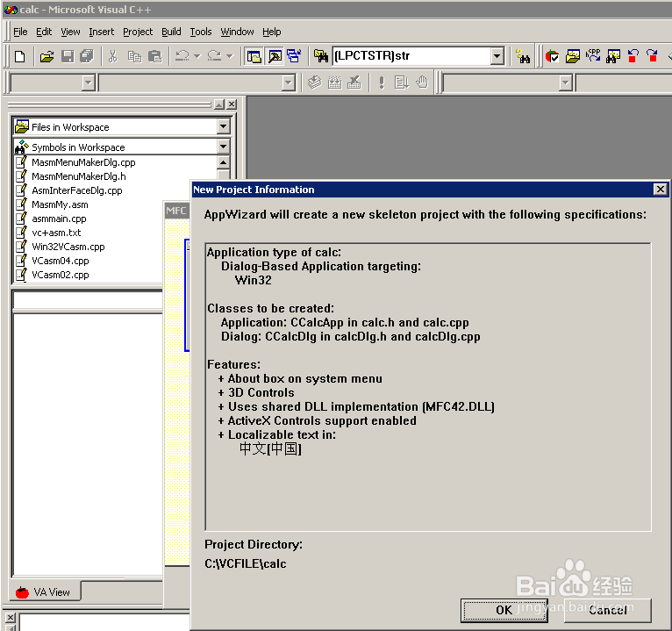
Task: Close the New Project Information dialog
Action: tap(660, 189)
